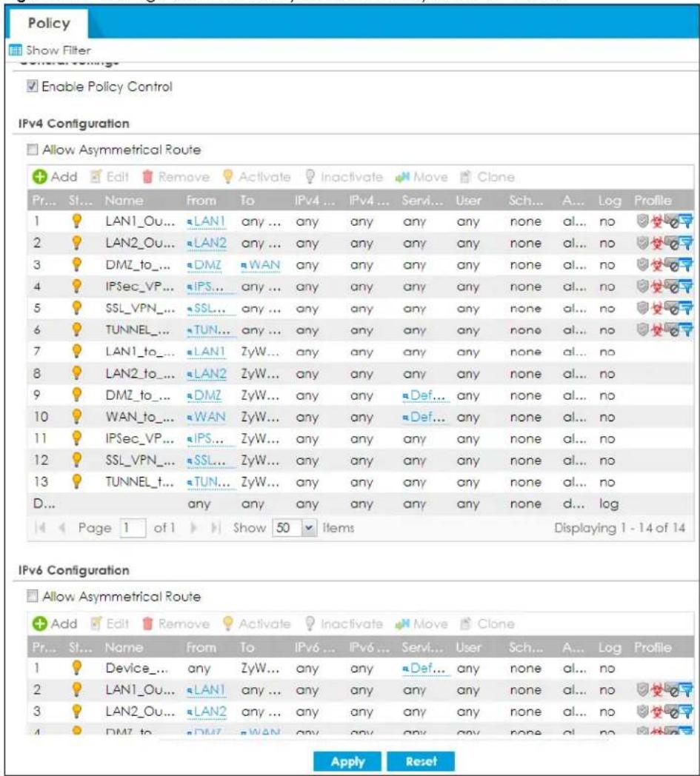The image size is (700, 776).
Task: Click status bulb of IPv6 rule 1 Device
Action: click(77, 668)
